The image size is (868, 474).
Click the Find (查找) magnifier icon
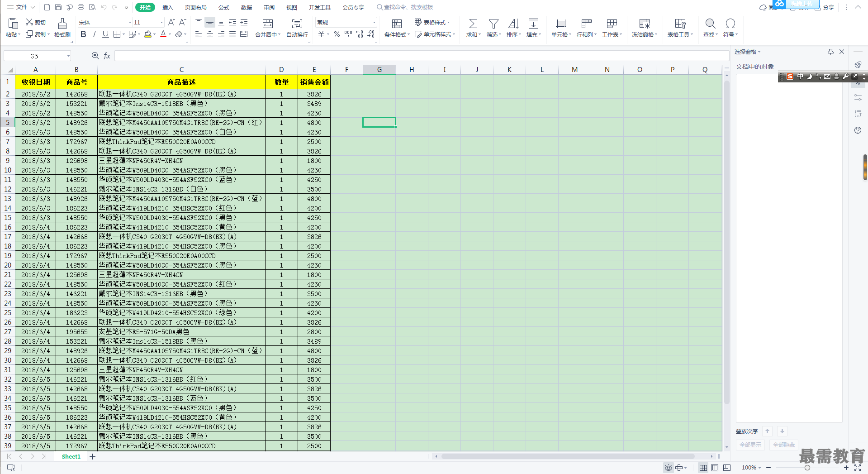point(710,24)
